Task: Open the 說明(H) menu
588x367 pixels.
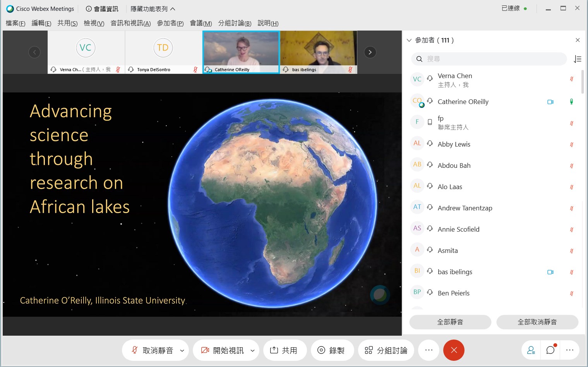Action: click(268, 23)
